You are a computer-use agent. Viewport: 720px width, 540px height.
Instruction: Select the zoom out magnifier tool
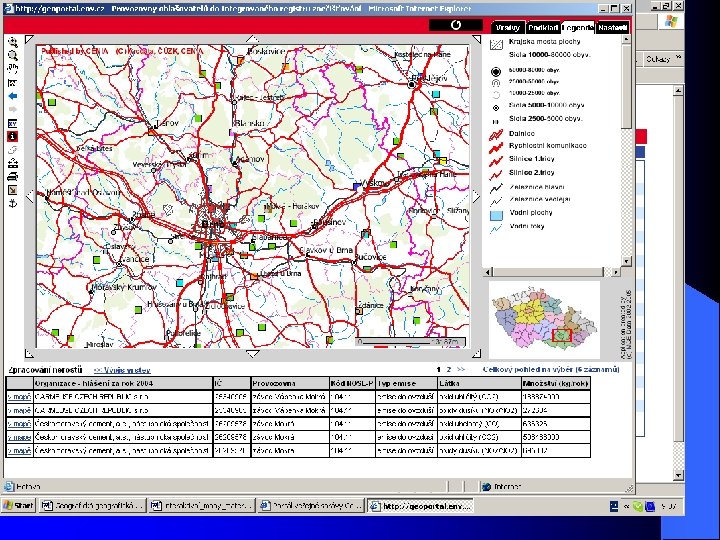click(13, 56)
